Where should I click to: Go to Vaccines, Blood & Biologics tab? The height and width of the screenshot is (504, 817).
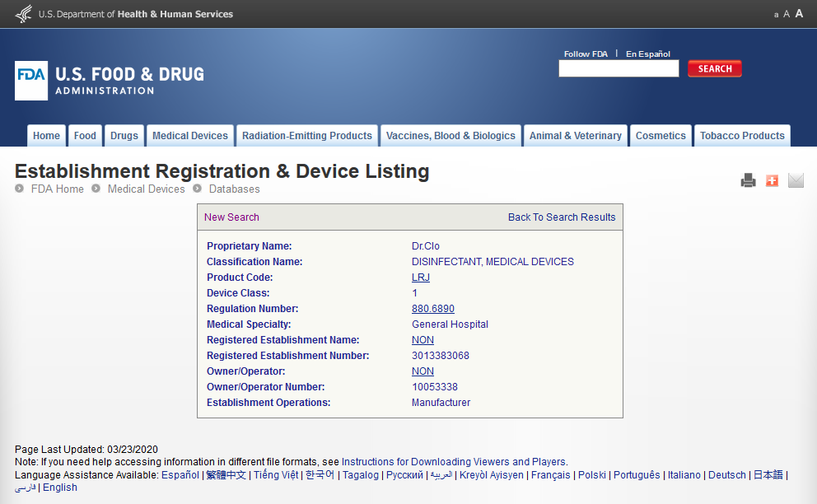[451, 136]
